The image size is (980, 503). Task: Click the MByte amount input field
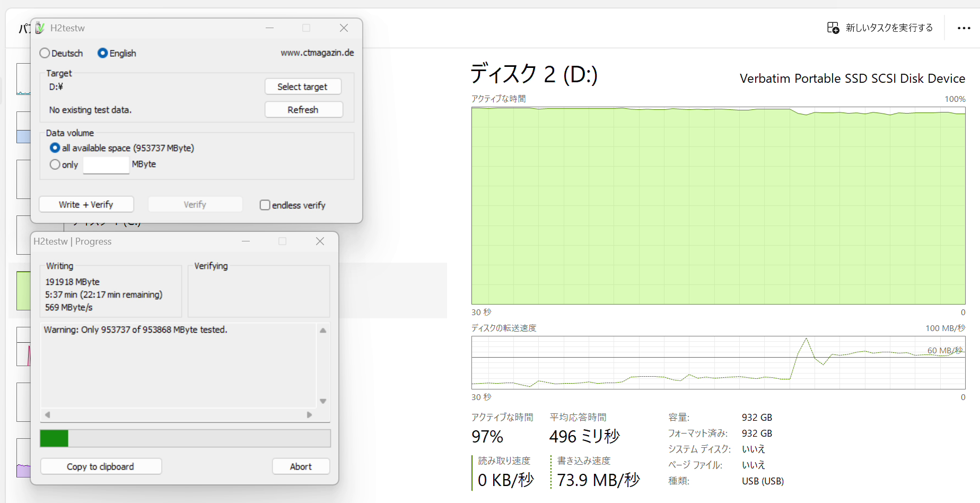pos(106,165)
